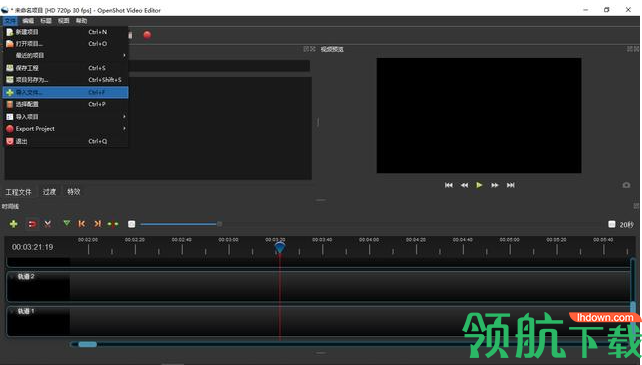
Task: Jump to end of the preview
Action: [511, 185]
